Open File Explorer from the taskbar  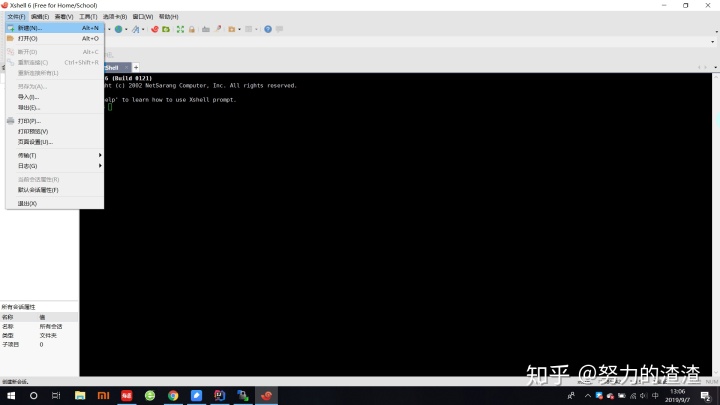tap(80, 395)
